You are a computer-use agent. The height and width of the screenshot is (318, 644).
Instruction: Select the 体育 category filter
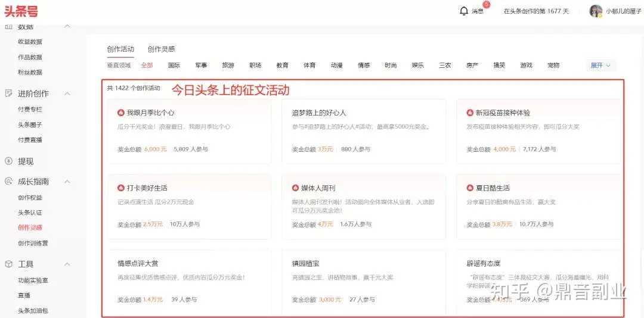(x=309, y=66)
